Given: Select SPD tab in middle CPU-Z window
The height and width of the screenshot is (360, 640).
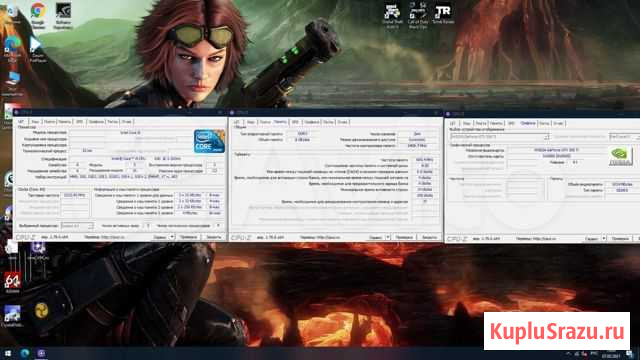Looking at the screenshot, I should click(x=295, y=122).
